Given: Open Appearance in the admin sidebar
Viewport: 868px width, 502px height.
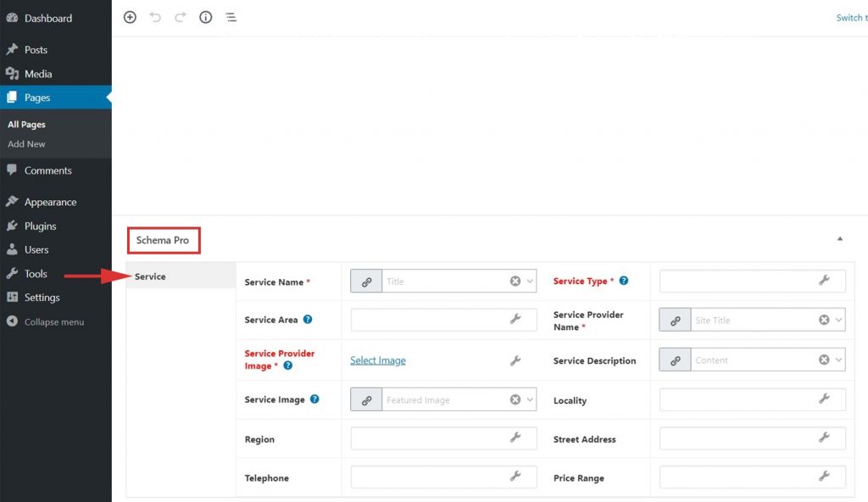Looking at the screenshot, I should (x=50, y=203).
